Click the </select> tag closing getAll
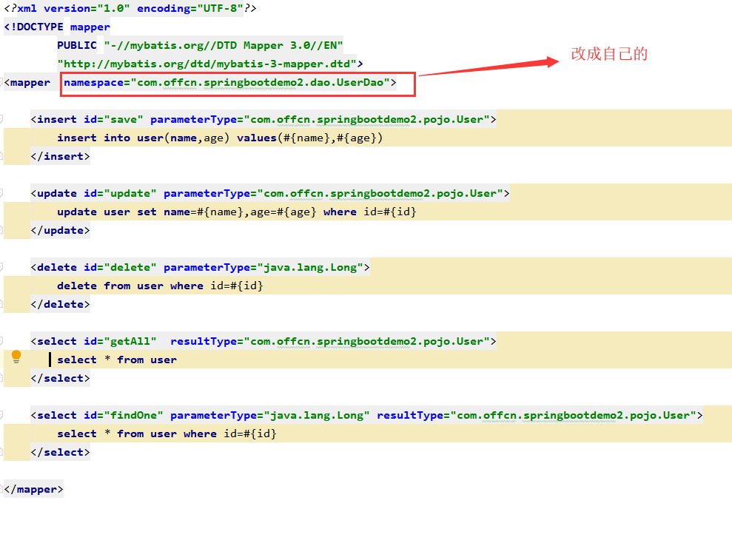Screen dimensions: 732x560 [60, 379]
